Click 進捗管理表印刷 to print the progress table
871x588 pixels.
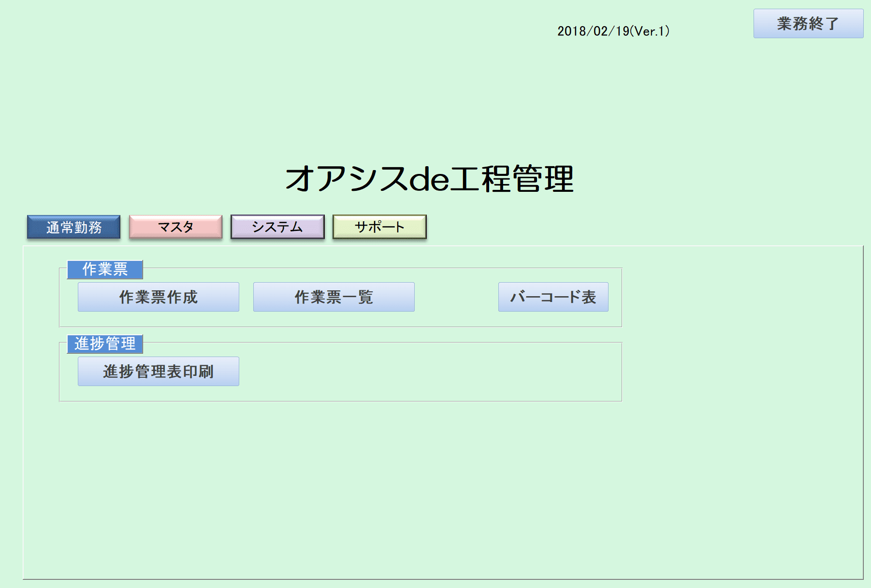point(159,371)
